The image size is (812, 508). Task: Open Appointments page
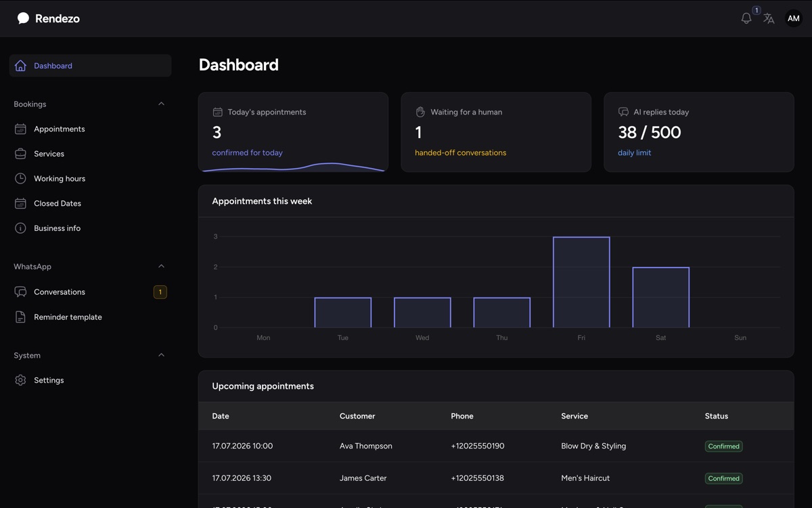pyautogui.click(x=90, y=129)
